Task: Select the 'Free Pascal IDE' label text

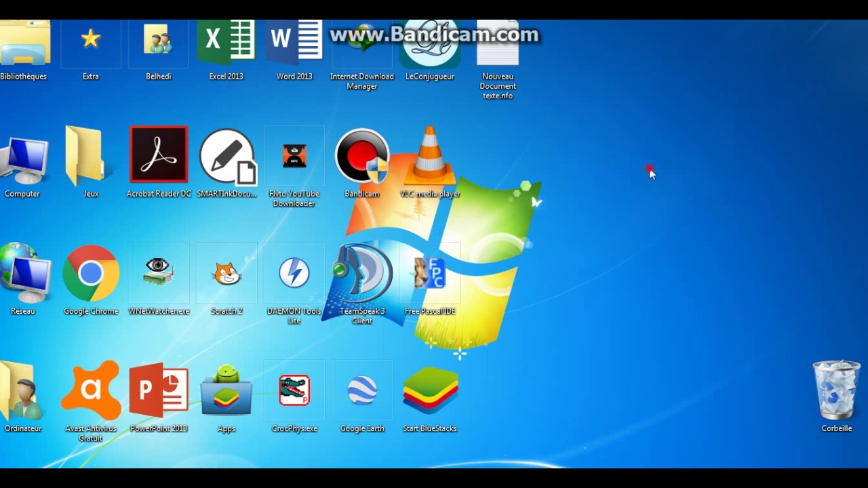Action: pos(430,311)
